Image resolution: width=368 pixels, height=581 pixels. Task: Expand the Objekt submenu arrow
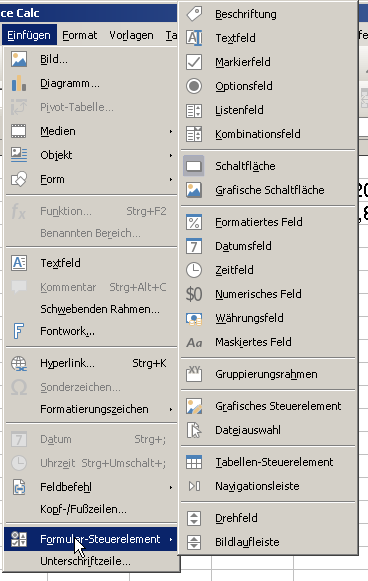pos(171,155)
